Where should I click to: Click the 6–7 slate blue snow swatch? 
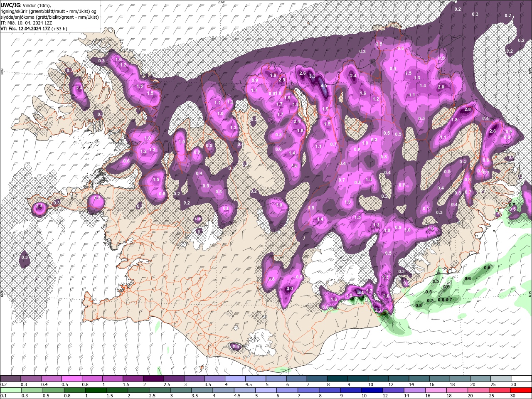(296, 379)
